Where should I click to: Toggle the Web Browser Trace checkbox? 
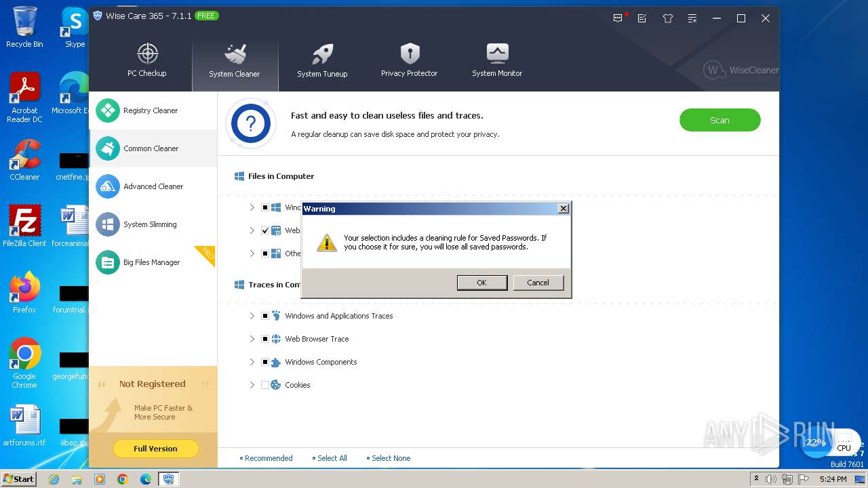click(265, 339)
